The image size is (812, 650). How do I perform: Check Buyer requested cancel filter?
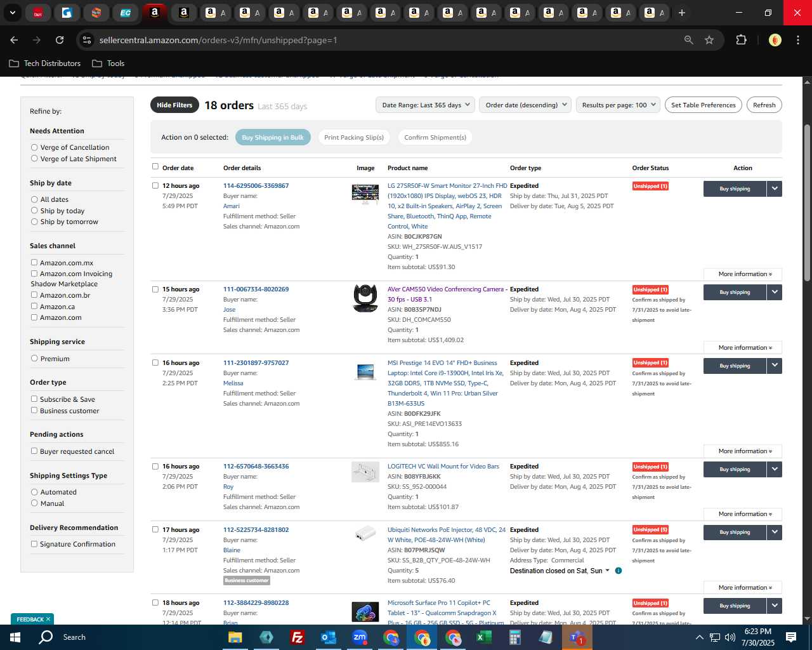point(34,451)
